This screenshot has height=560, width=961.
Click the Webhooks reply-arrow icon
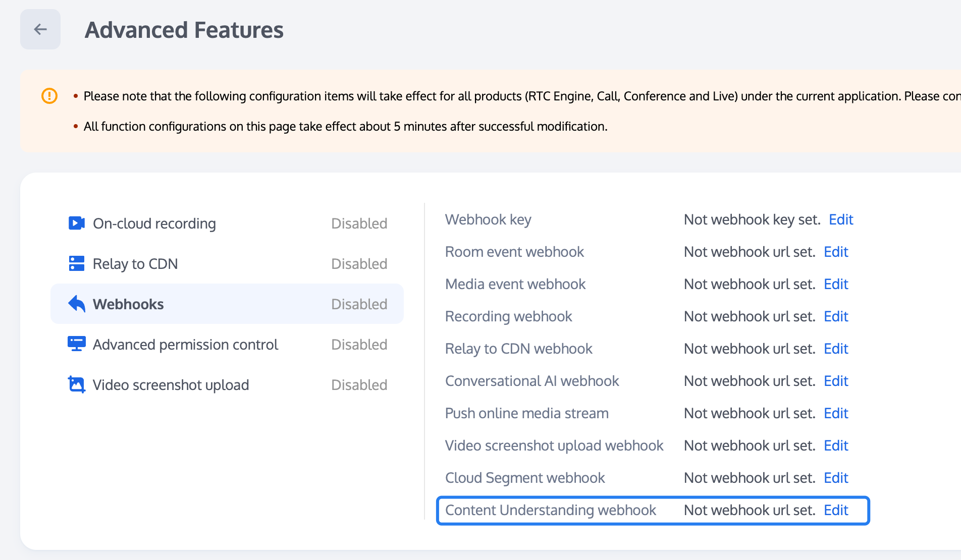click(76, 304)
